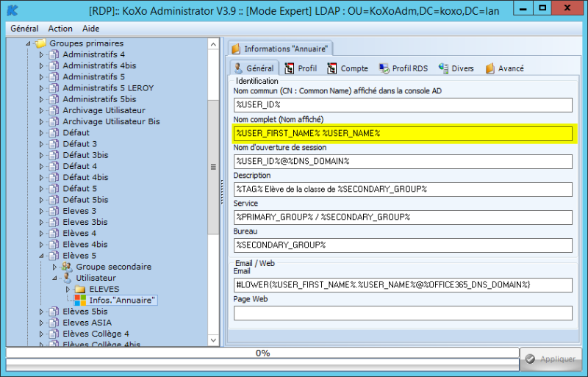Image resolution: width=588 pixels, height=377 pixels.
Task: Click the Archivage Utilisateur group icon
Action: [54, 110]
